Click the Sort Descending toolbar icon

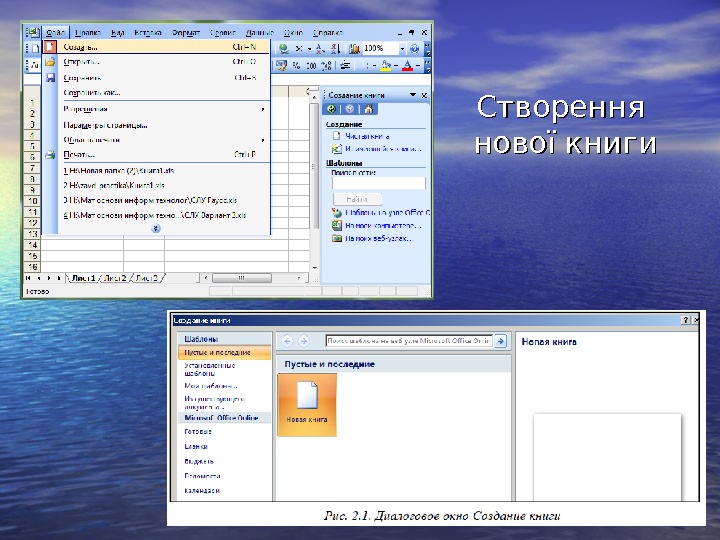click(x=335, y=48)
